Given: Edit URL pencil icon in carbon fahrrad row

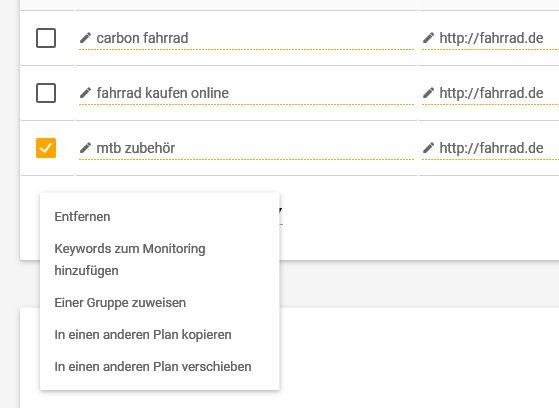Looking at the screenshot, I should 428,38.
